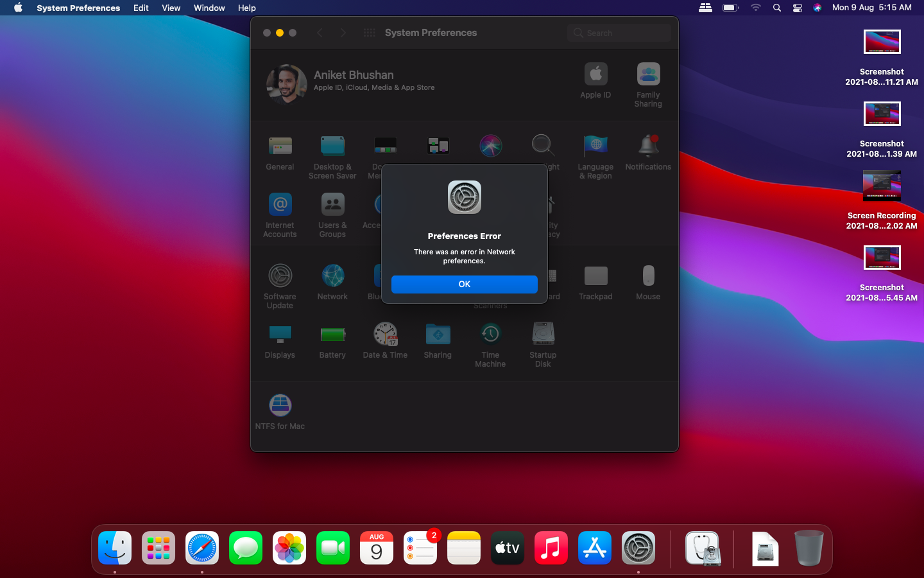Image resolution: width=924 pixels, height=578 pixels.
Task: Open Family Sharing settings
Action: (x=648, y=75)
